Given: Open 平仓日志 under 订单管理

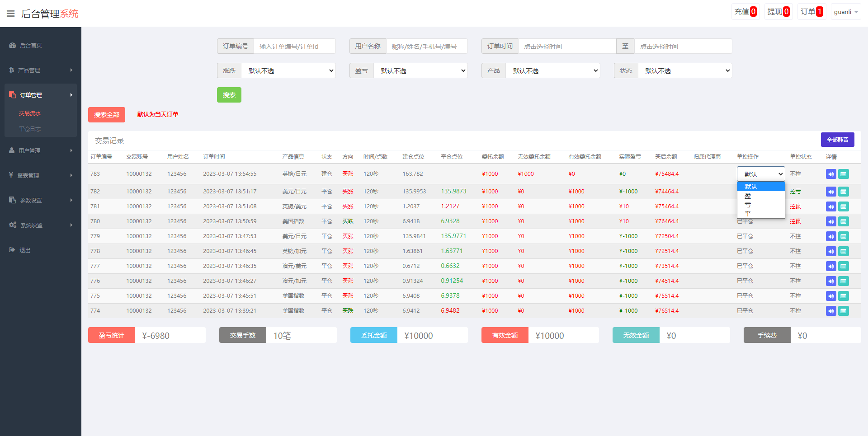Looking at the screenshot, I should click(30, 129).
